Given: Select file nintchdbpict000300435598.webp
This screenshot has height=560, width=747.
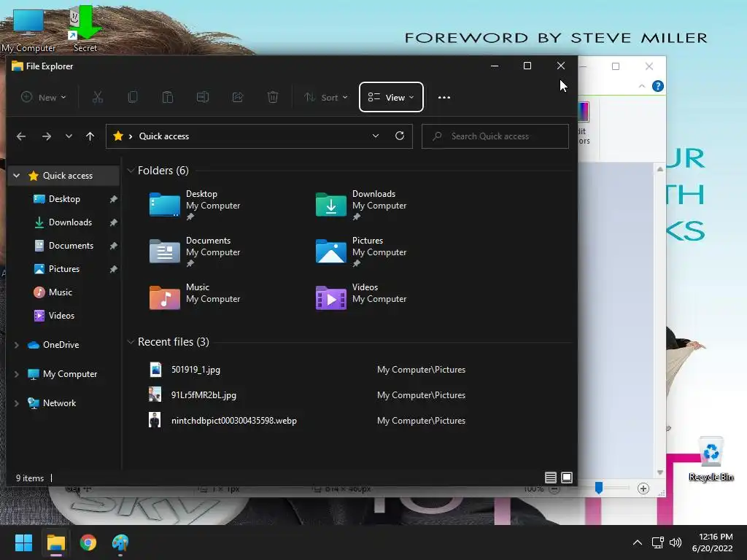Looking at the screenshot, I should 234,421.
